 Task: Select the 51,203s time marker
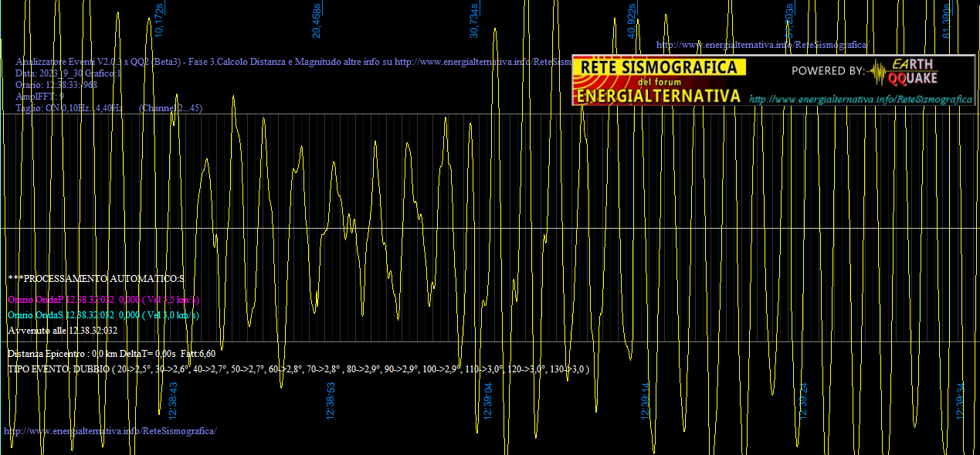[789, 20]
